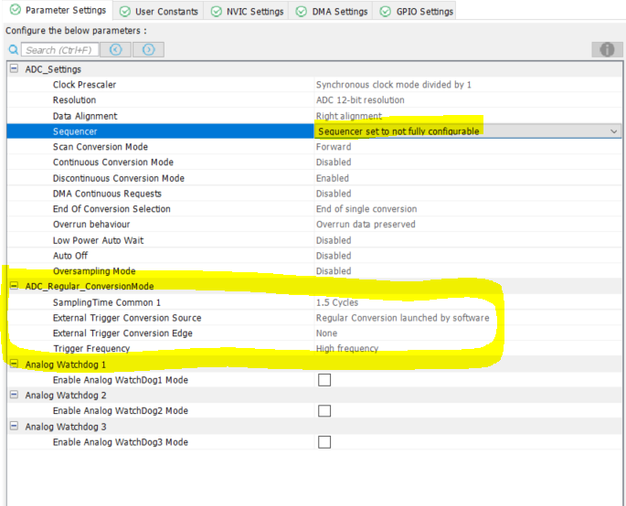Select the Sequencer parameter label
Screen dimensions: 626x506
tap(75, 131)
